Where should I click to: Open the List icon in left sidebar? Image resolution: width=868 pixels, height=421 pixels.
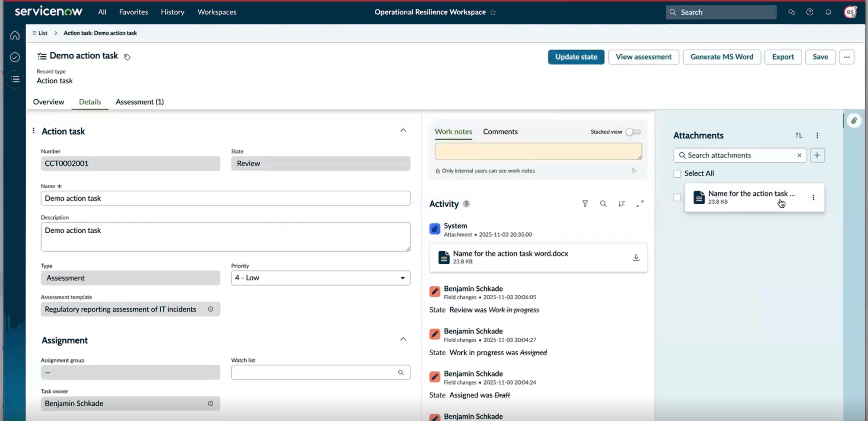[15, 79]
